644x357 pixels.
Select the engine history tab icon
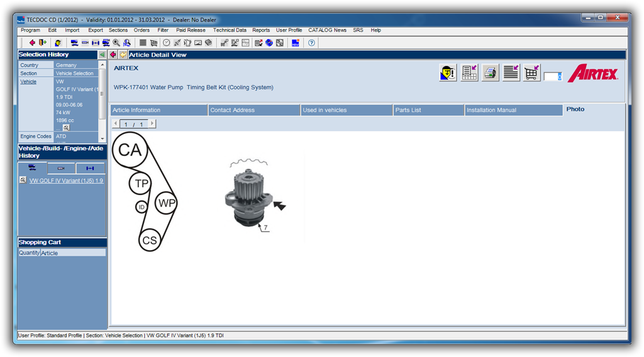coord(61,168)
